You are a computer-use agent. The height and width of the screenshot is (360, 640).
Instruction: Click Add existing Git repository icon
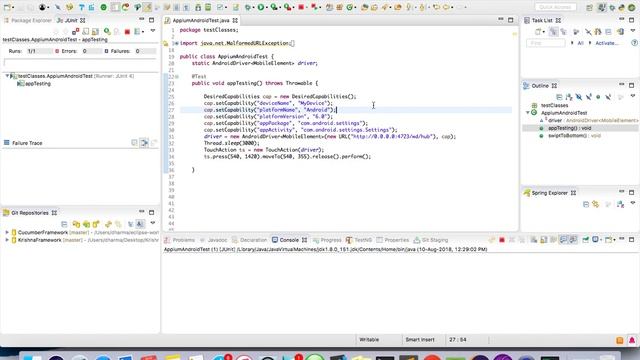[x=76, y=224]
